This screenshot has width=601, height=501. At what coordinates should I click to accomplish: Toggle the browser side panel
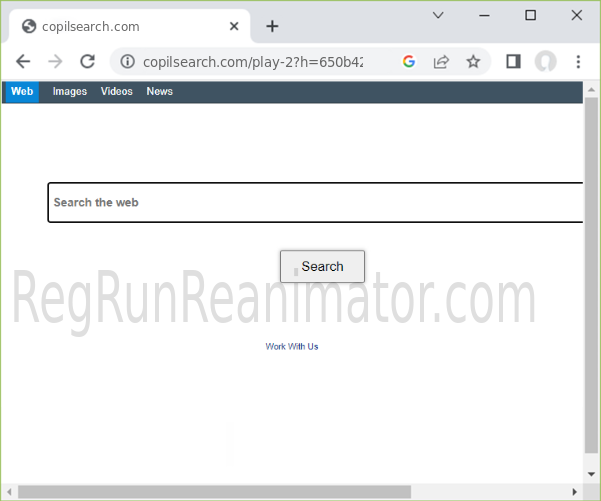click(513, 61)
